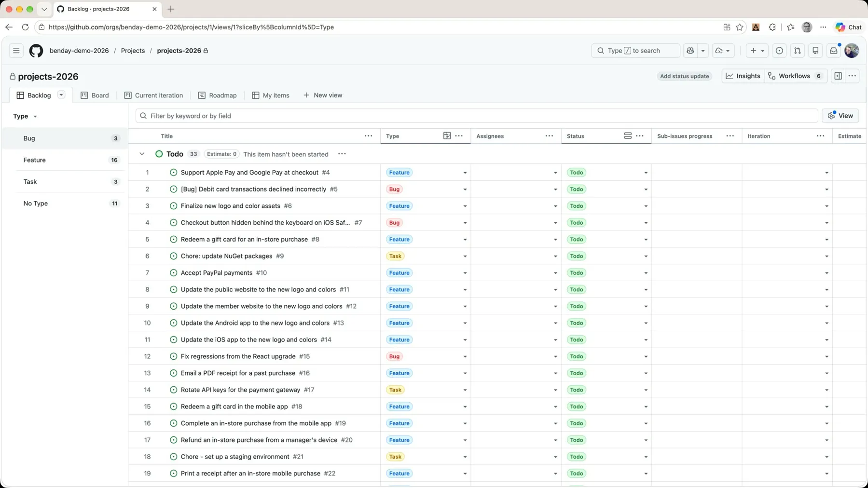Click Add status update button
This screenshot has height=488, width=868.
[684, 76]
